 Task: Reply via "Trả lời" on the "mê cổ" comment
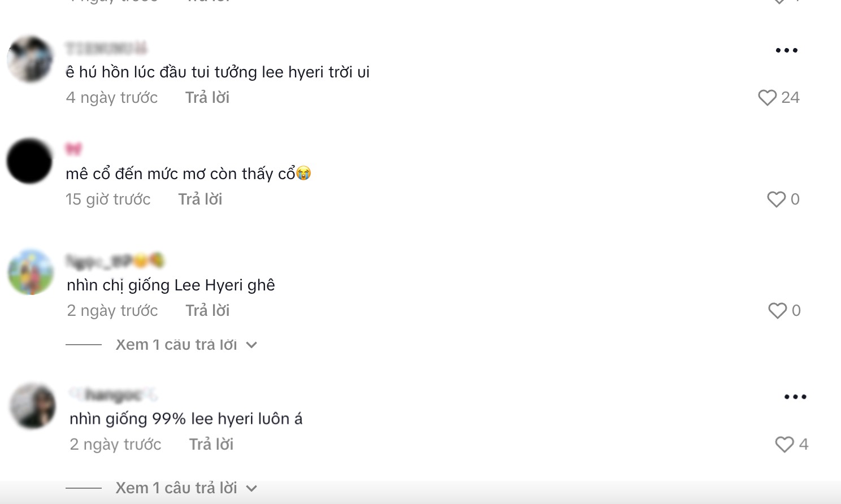click(200, 199)
